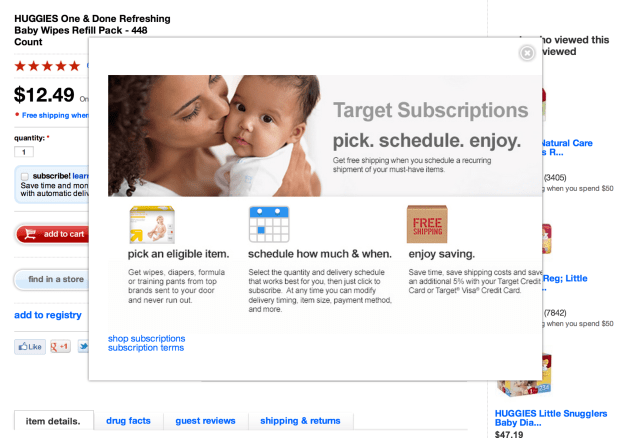Viewport: 640px width, 438px height.
Task: Click the mother and baby banner image
Action: pyautogui.click(x=214, y=136)
